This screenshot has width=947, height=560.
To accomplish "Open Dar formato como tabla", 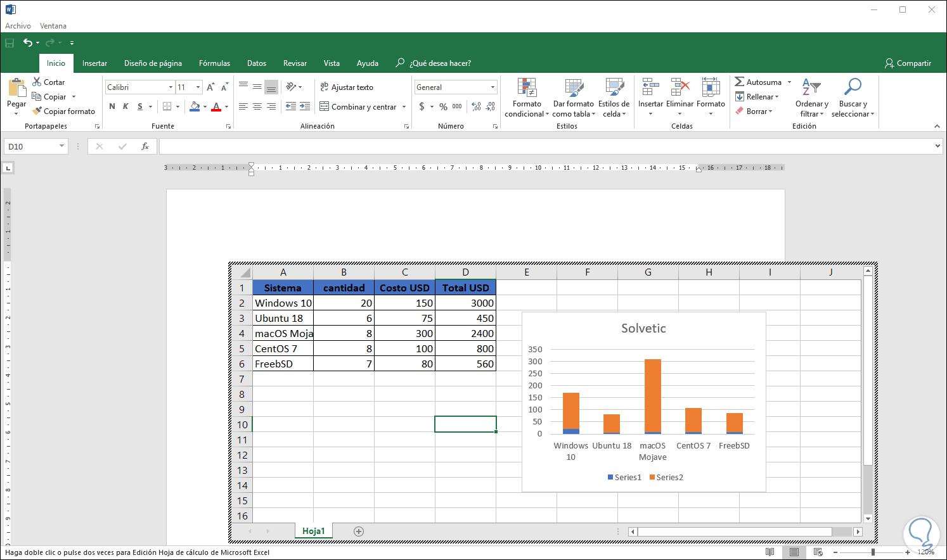I will (574, 98).
